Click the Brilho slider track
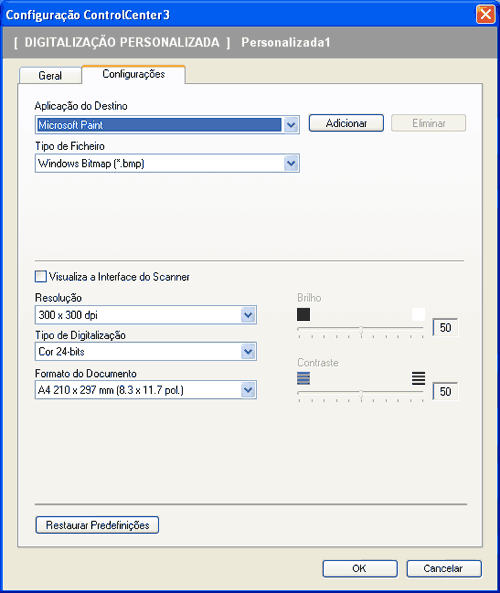Viewport: 500px width, 593px height. [360, 329]
